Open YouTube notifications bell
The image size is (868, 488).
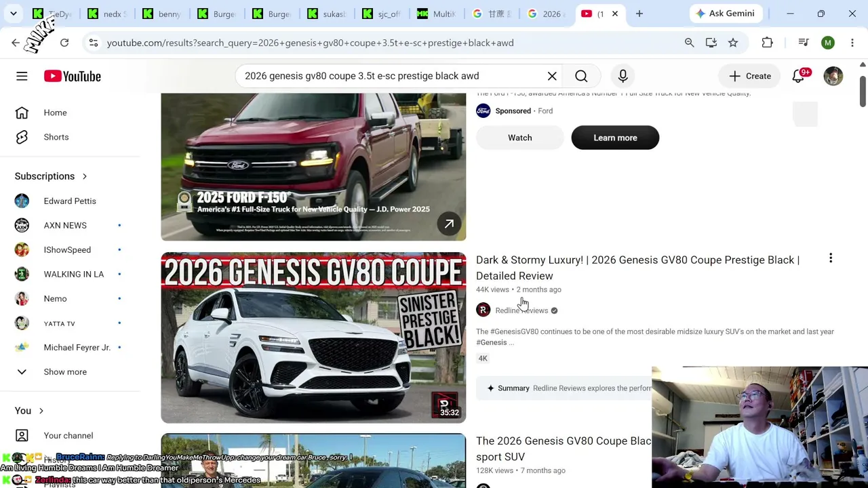click(x=798, y=76)
